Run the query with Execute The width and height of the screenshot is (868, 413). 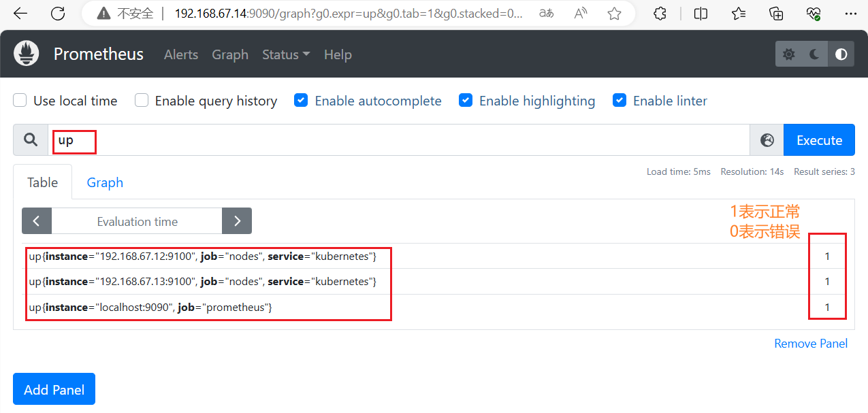(x=819, y=140)
